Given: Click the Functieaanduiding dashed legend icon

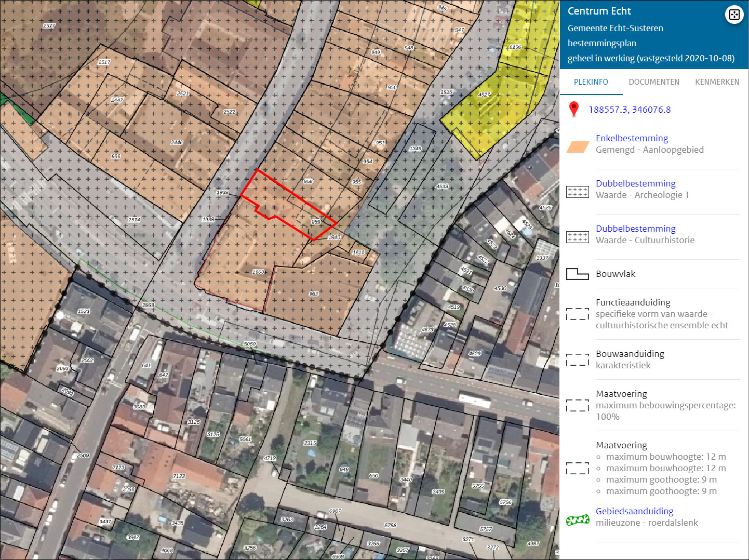Looking at the screenshot, I should click(x=577, y=314).
